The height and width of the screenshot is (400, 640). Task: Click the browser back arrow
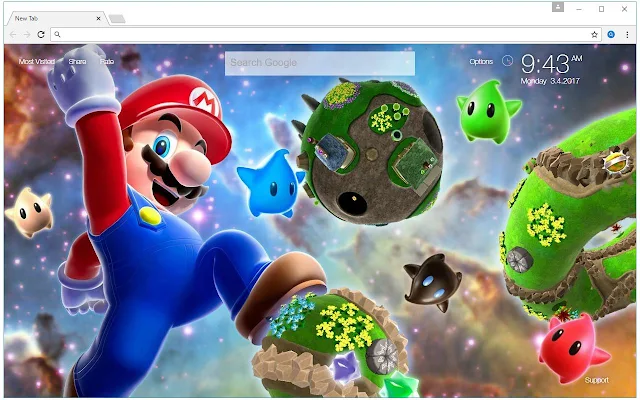(13, 35)
